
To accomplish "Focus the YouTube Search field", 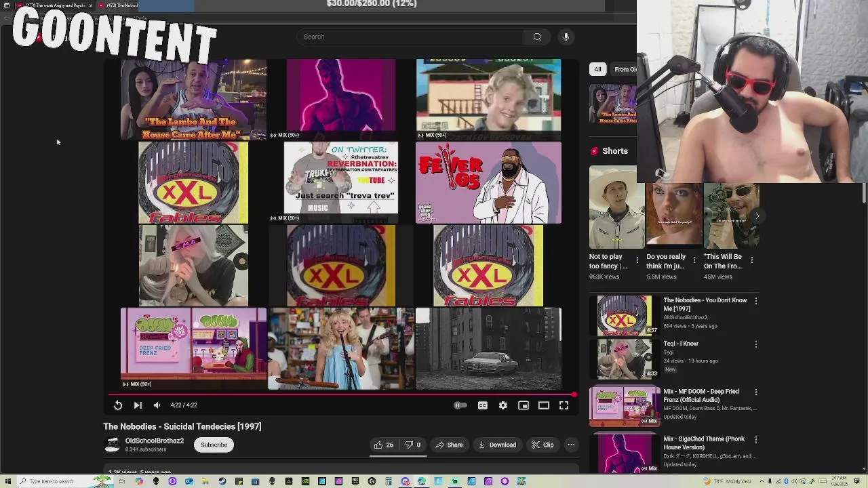I will (x=410, y=37).
